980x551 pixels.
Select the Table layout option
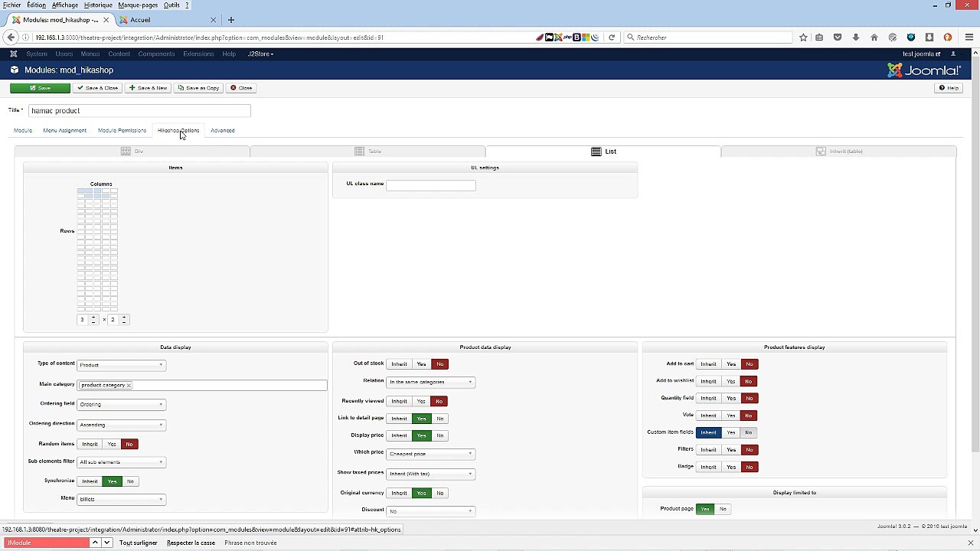pyautogui.click(x=367, y=152)
